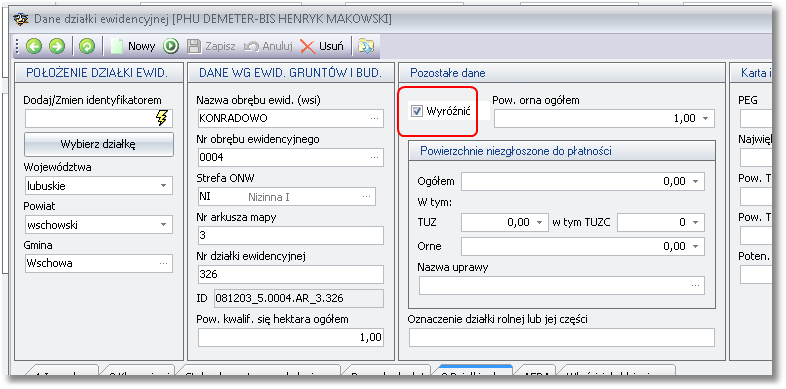Toggle the Wyróżnić checkbox
This screenshot has height=389, width=786.
pyautogui.click(x=416, y=111)
